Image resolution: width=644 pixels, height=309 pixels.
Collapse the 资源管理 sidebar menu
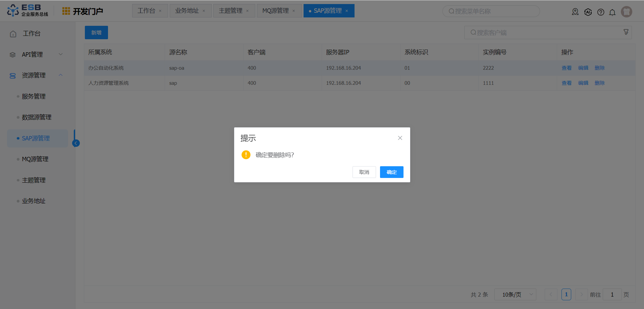[36, 75]
